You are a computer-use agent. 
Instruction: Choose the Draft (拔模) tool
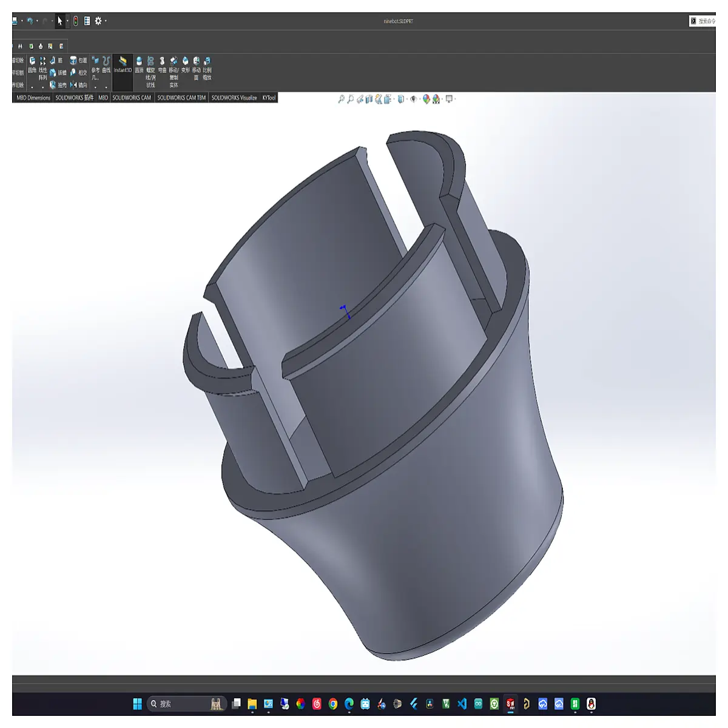point(58,73)
